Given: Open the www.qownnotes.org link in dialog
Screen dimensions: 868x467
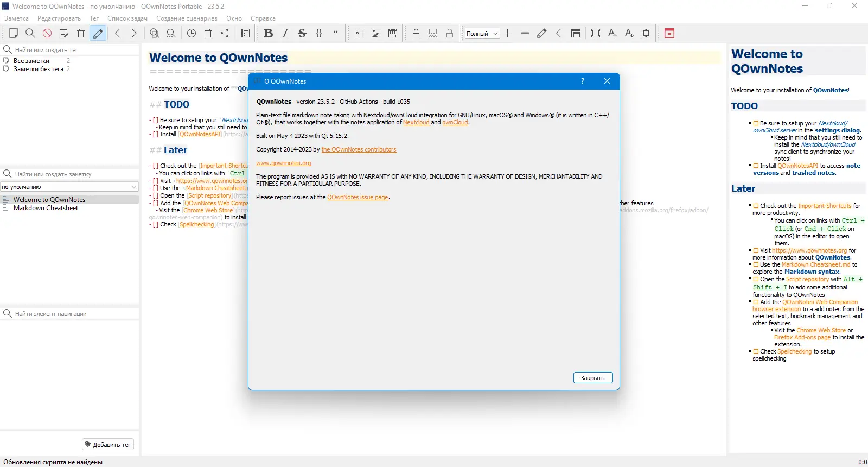Looking at the screenshot, I should (284, 163).
